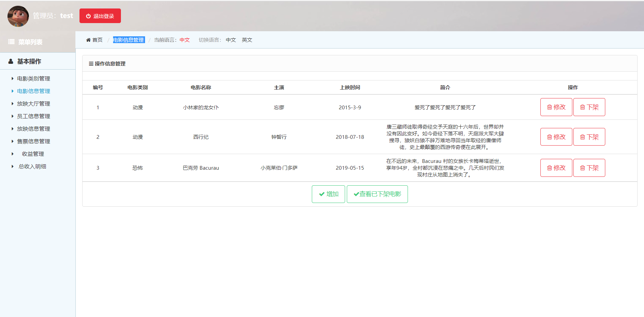Expand the 电影类别管理 sidebar item arrow
The width and height of the screenshot is (644, 317).
(x=12, y=78)
